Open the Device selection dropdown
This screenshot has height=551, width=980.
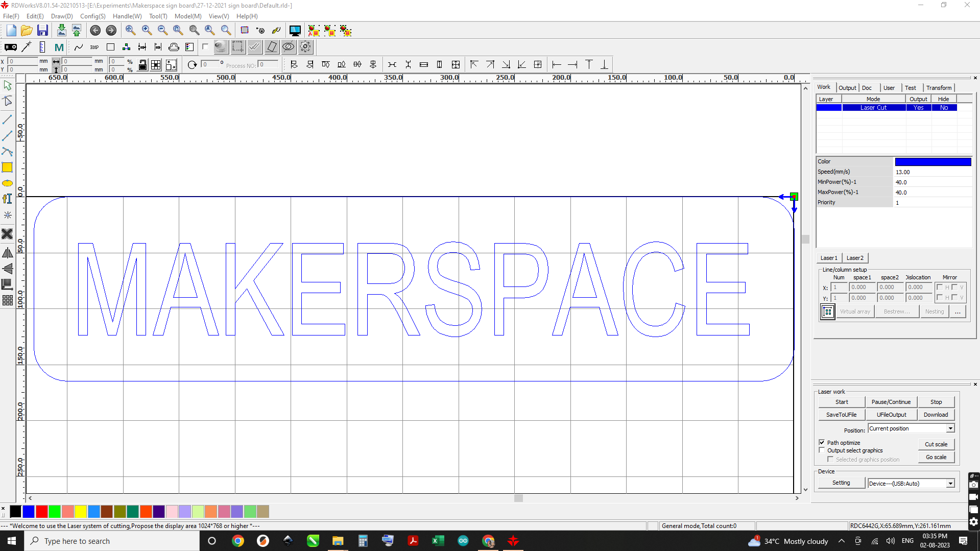950,483
